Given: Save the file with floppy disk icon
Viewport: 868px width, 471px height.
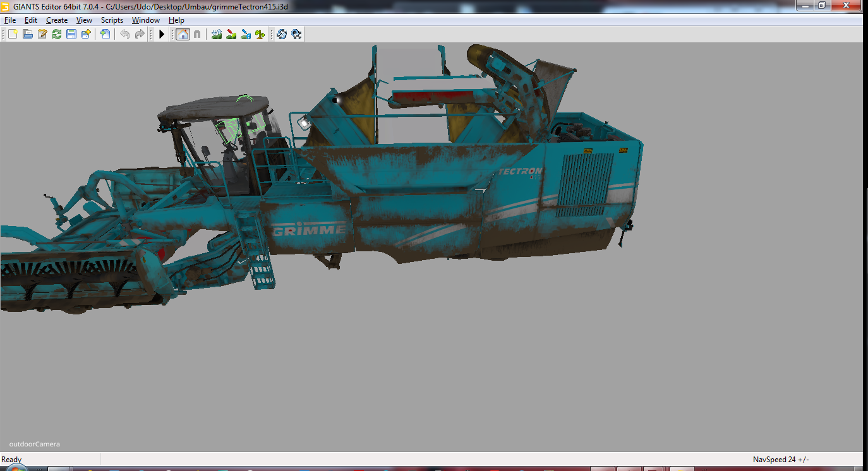Looking at the screenshot, I should point(71,34).
